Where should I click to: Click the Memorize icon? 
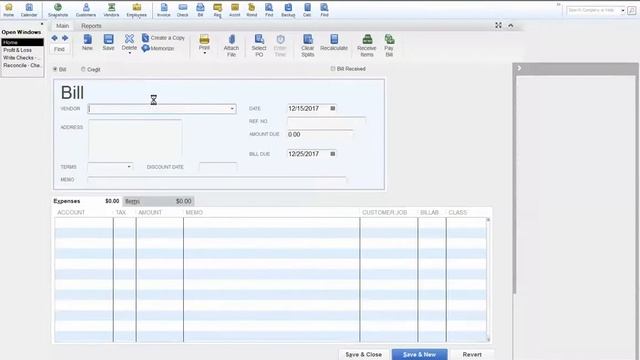158,48
